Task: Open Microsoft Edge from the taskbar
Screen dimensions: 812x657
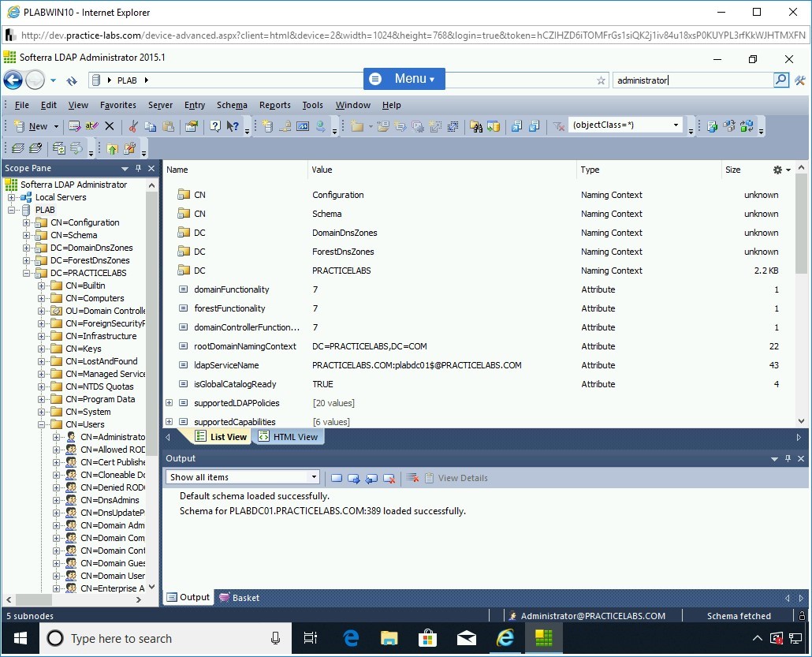Action: pos(352,638)
